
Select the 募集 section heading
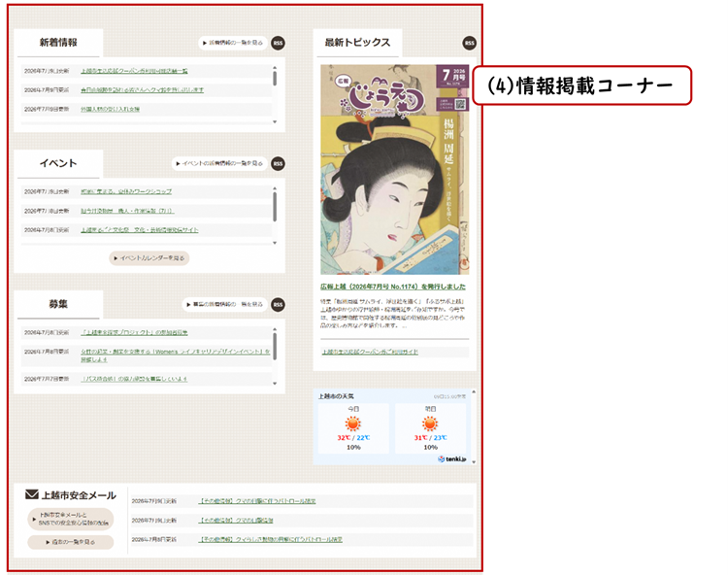pos(58,304)
